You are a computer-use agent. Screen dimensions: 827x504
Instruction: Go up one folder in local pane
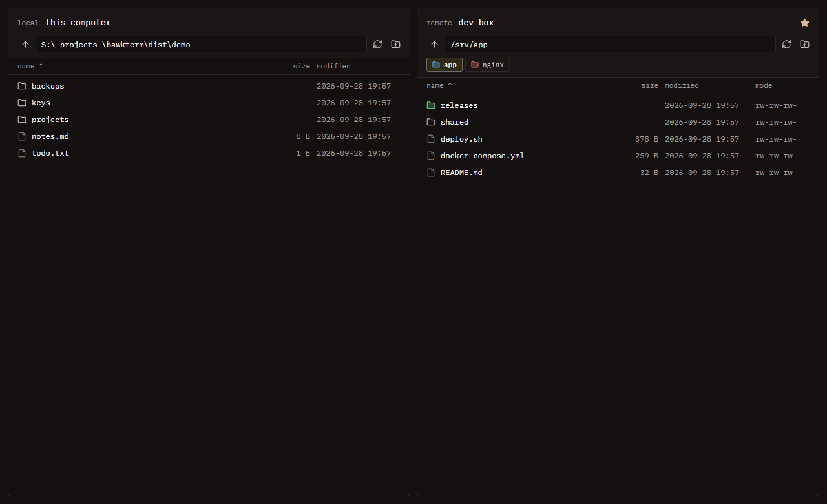click(25, 45)
